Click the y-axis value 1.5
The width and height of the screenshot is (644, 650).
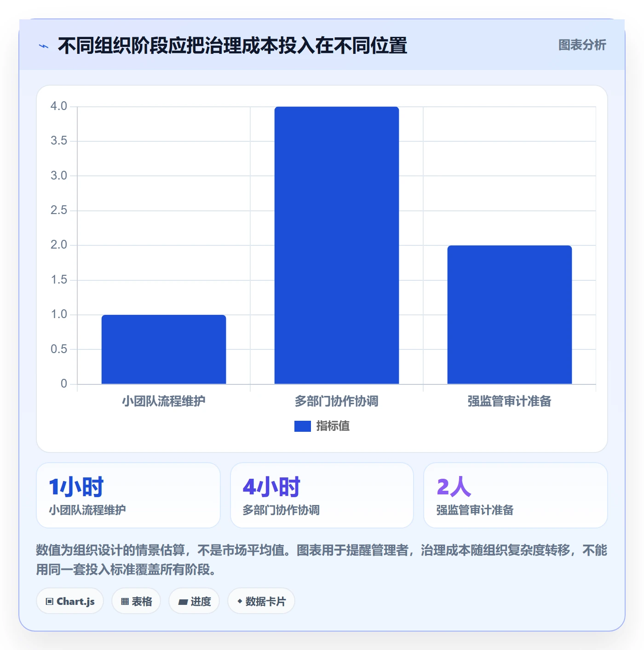pos(59,280)
